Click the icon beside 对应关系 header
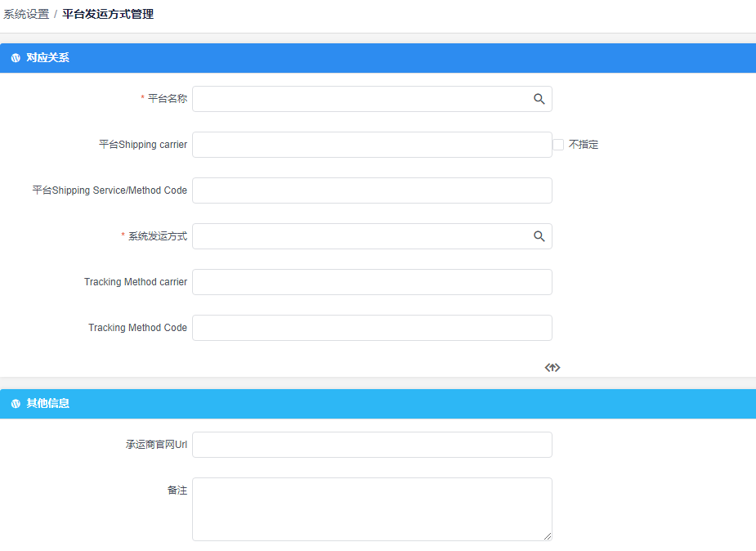The width and height of the screenshot is (756, 551). pyautogui.click(x=16, y=58)
